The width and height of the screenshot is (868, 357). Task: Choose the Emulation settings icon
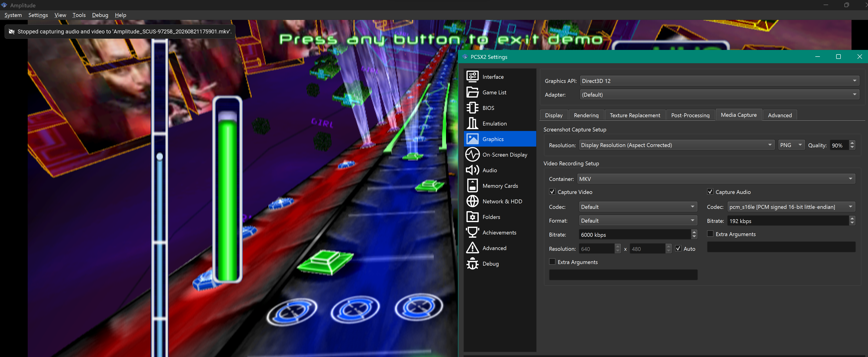472,123
